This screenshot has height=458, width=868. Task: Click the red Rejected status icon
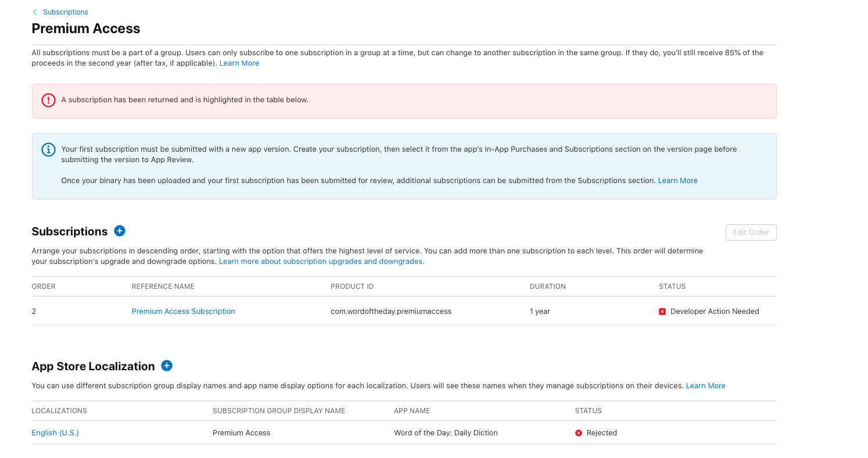coord(579,433)
